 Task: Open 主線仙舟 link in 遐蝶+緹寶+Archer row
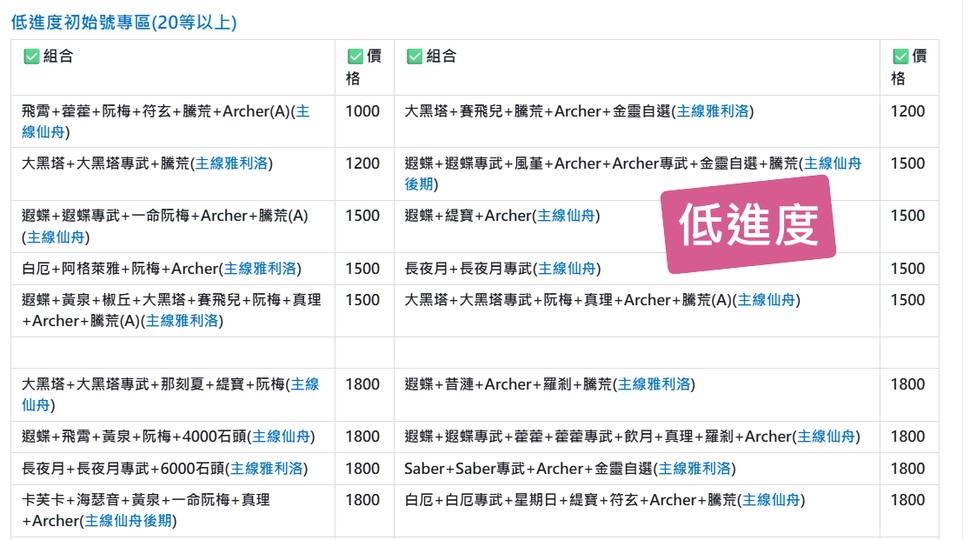[x=566, y=216]
